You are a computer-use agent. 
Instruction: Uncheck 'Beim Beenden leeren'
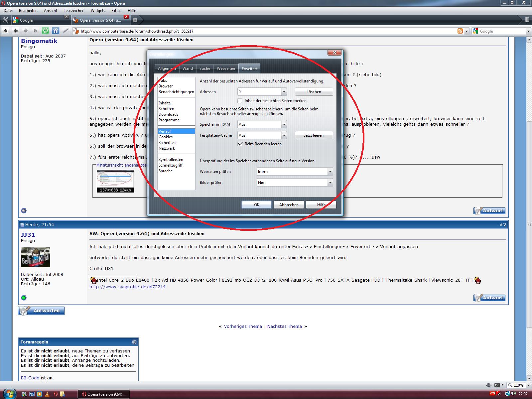pos(240,144)
